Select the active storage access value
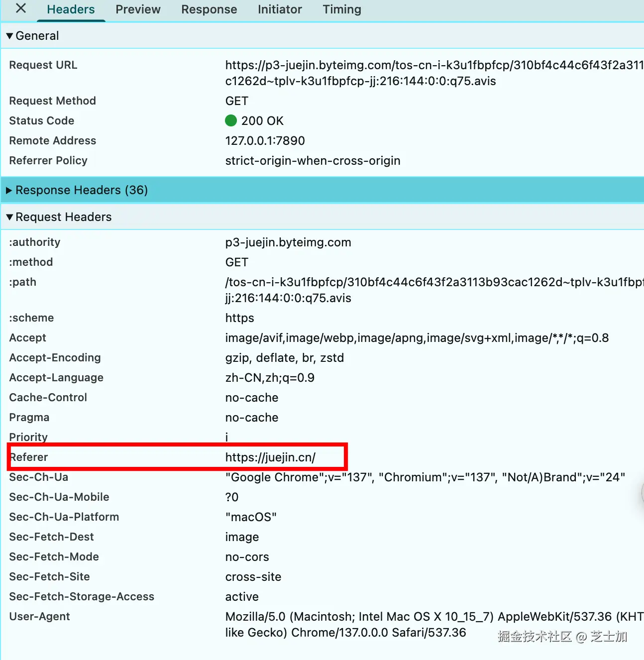644x660 pixels. pos(242,597)
